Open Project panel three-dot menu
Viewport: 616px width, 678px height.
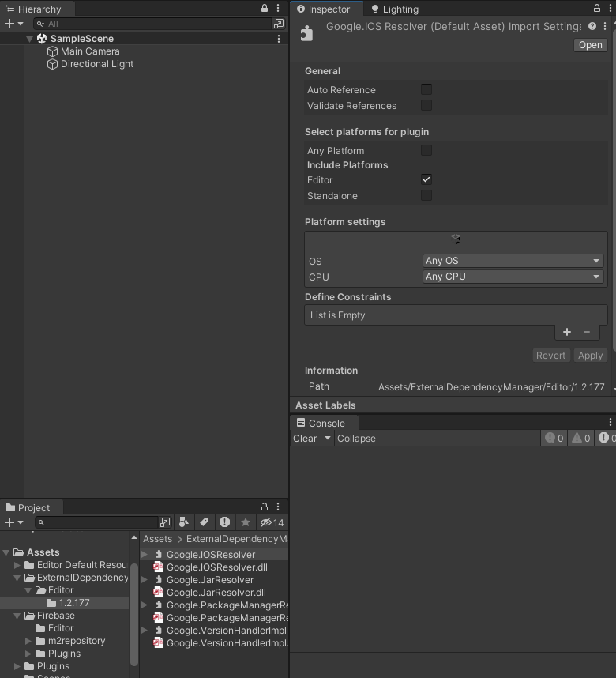click(278, 507)
